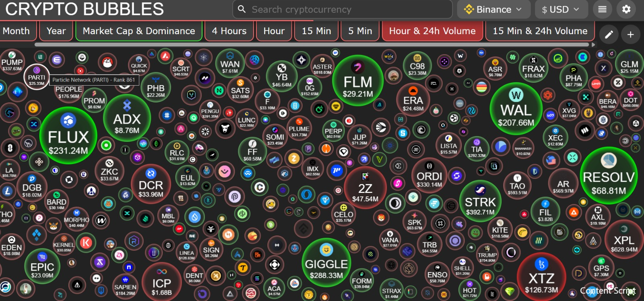Open the WAN bubble

pos(230,64)
